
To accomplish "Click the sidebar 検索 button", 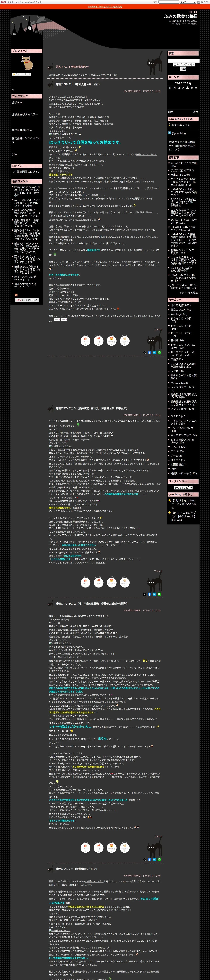I will click(x=183, y=69).
